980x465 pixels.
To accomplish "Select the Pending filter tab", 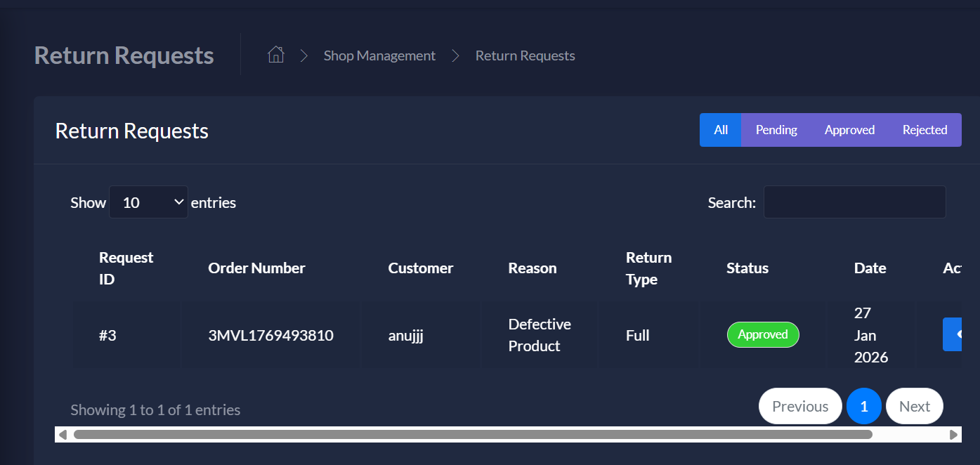I will (776, 130).
